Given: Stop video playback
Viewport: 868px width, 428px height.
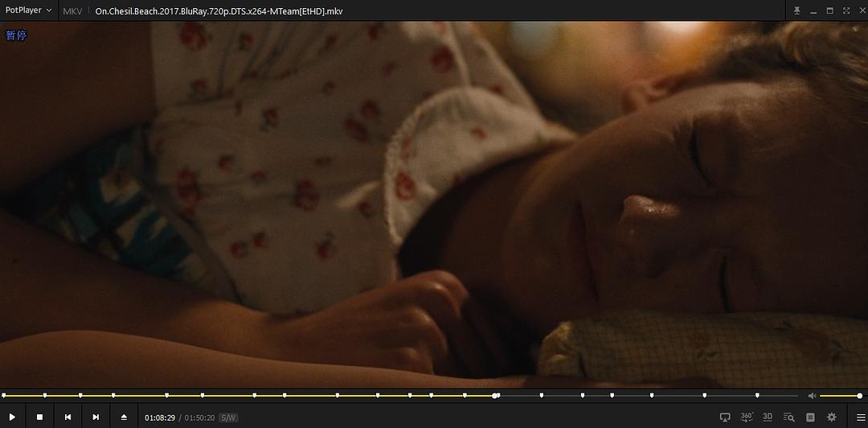Looking at the screenshot, I should click(x=39, y=417).
